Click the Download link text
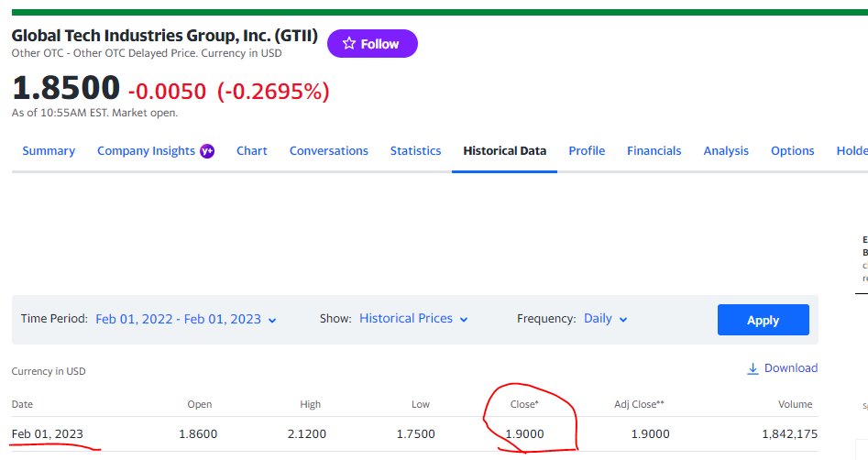868x460 pixels. coord(790,368)
